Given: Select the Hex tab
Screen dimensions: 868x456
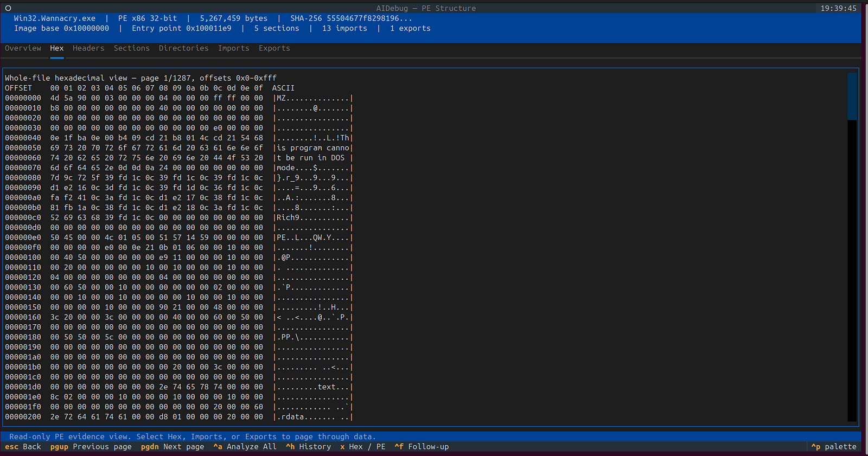Looking at the screenshot, I should (x=57, y=48).
